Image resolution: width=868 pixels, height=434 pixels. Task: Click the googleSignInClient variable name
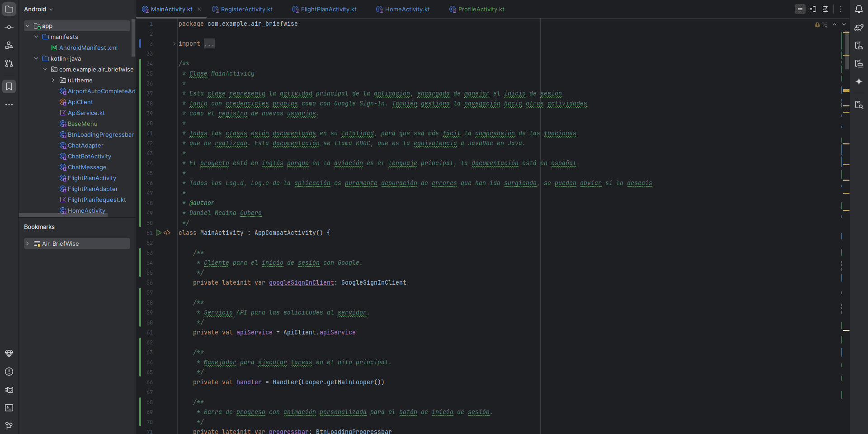pos(302,282)
